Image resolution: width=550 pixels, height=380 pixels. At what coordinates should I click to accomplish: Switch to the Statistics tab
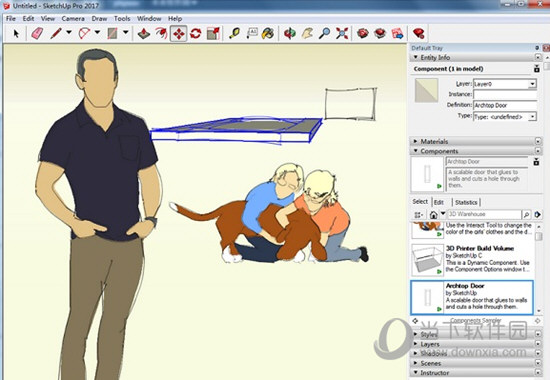coord(466,202)
